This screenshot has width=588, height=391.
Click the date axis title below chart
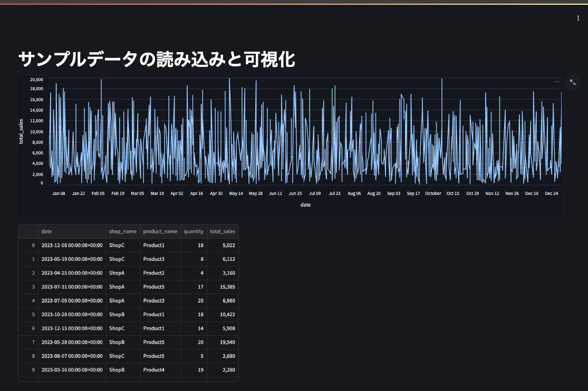305,205
